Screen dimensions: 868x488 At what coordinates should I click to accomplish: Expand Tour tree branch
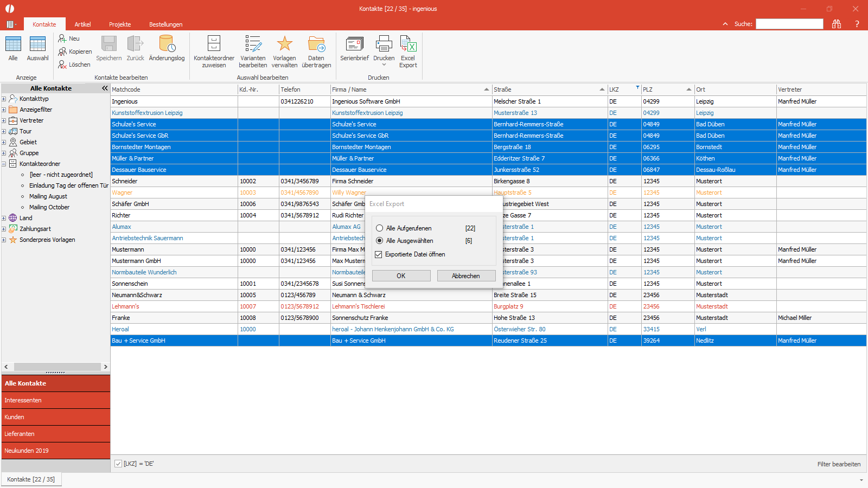[x=4, y=131]
